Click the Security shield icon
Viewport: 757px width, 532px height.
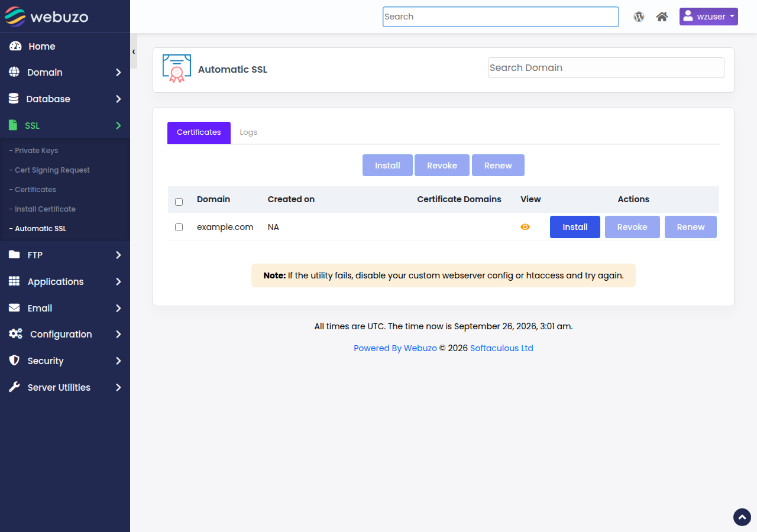pos(14,361)
